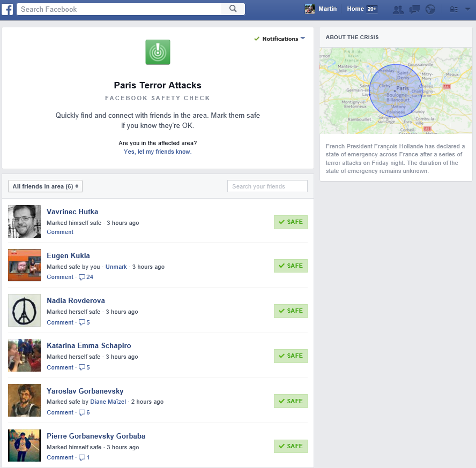The height and width of the screenshot is (468, 476).
Task: Open Diane Maïzel's profile link
Action: pyautogui.click(x=108, y=402)
